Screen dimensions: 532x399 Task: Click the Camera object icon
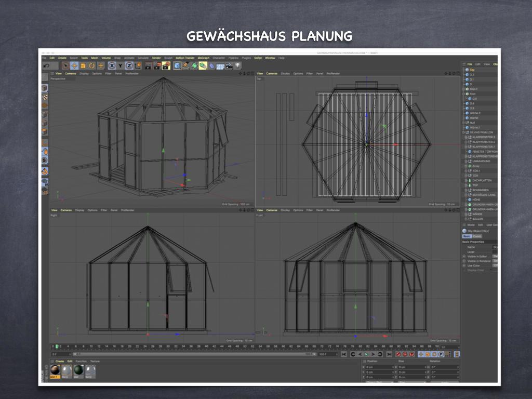(x=229, y=65)
